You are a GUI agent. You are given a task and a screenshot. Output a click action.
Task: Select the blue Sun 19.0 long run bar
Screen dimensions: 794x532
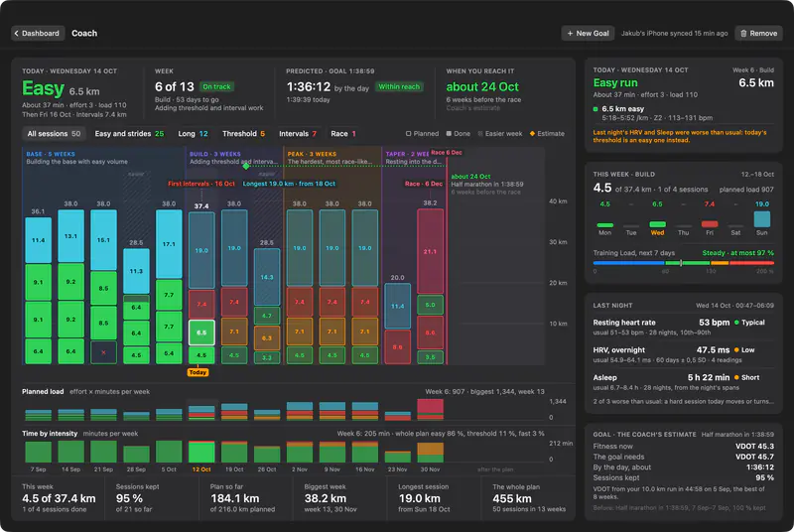761,219
